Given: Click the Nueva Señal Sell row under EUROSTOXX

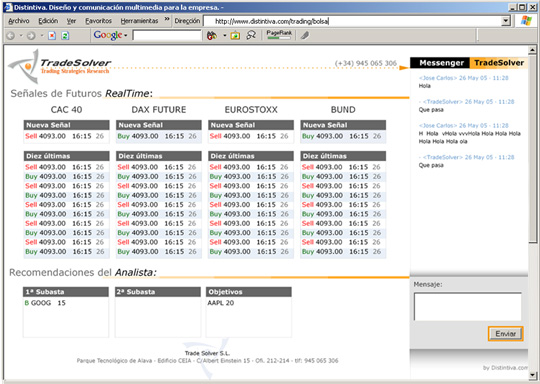Looking at the screenshot, I should click(251, 136).
